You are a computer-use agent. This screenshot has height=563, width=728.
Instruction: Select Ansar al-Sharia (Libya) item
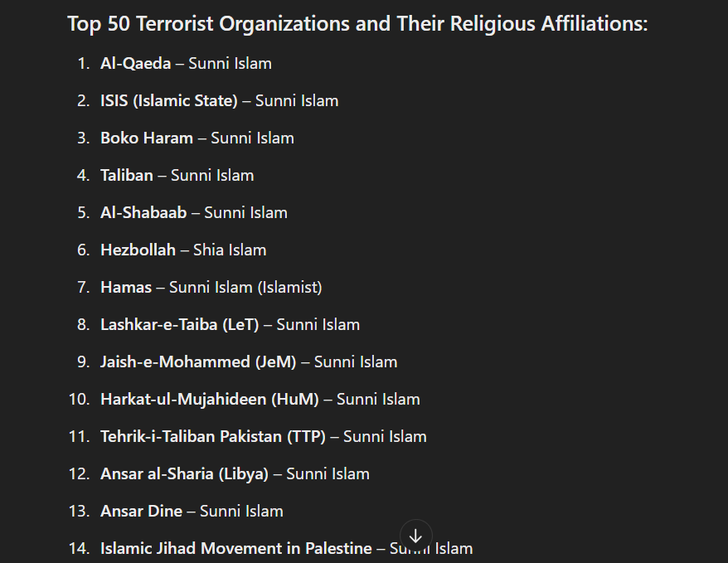[x=184, y=474]
